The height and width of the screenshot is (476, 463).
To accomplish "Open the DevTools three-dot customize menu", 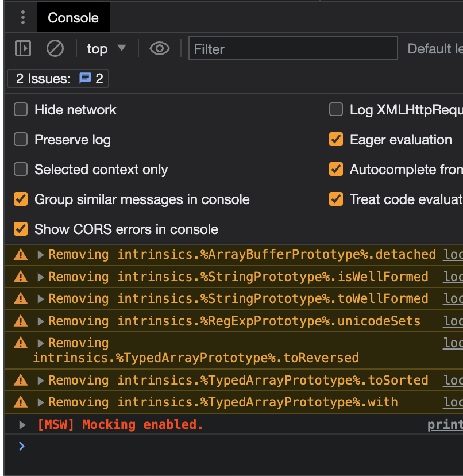I will click(23, 18).
